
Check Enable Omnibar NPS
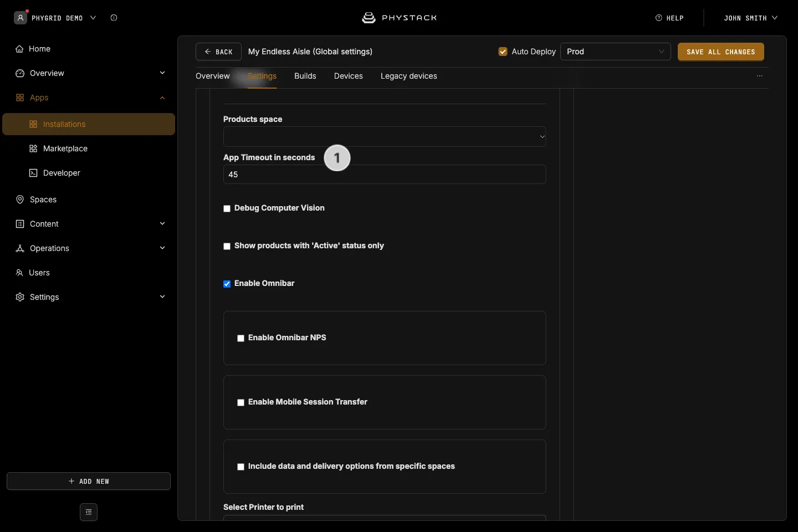[x=241, y=338]
